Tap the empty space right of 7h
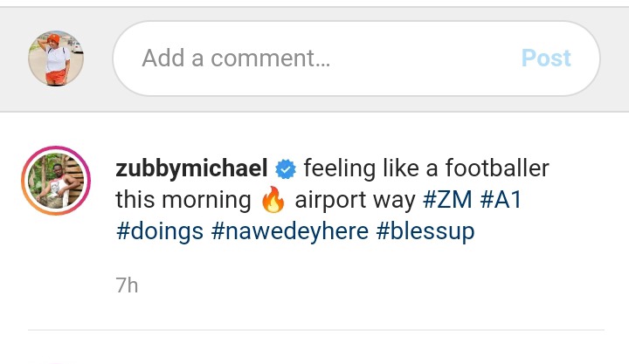The height and width of the screenshot is (364, 629). pyautogui.click(x=361, y=285)
